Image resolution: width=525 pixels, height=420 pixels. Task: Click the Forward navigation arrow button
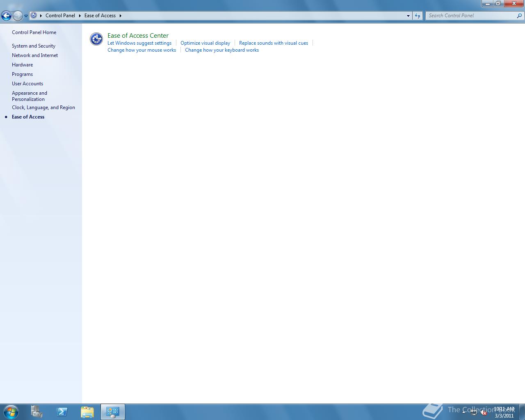[18, 16]
